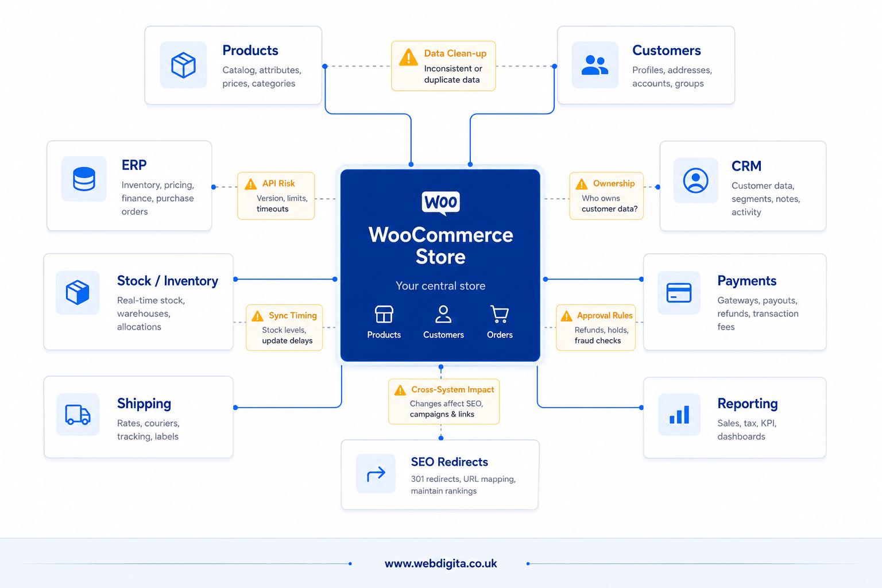Click the Orders label in central store

pyautogui.click(x=500, y=335)
